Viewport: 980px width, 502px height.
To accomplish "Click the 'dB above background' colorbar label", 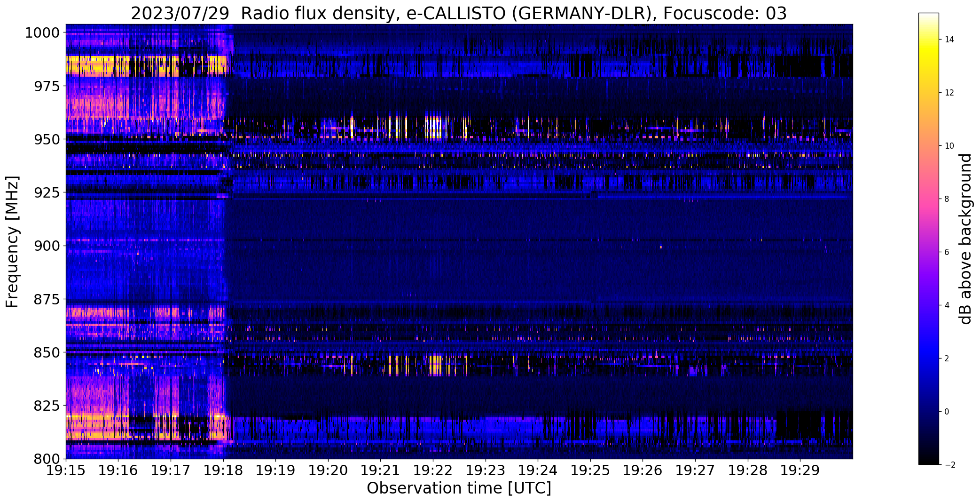I will pos(965,239).
